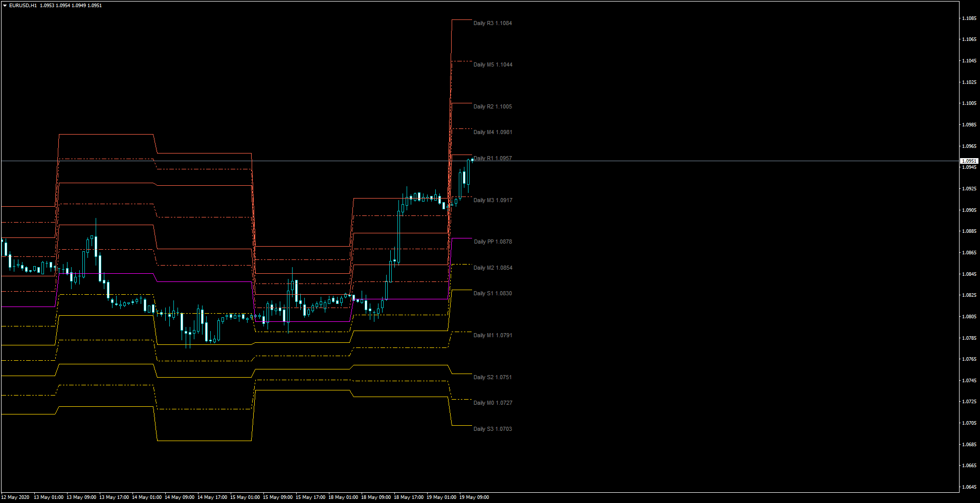The image size is (980, 503).
Task: Click the current price tag 1.0951 on axis
Action: [969, 161]
